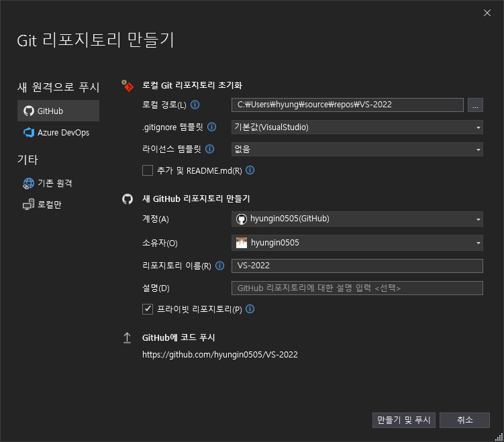This screenshot has width=504, height=442.
Task: Enable 추가 및 README.md checkbox
Action: (148, 170)
